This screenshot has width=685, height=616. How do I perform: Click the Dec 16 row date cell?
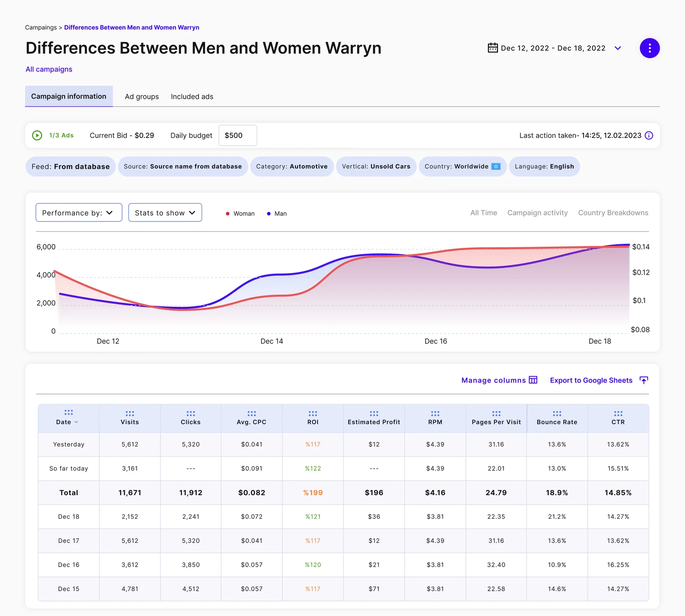tap(68, 565)
